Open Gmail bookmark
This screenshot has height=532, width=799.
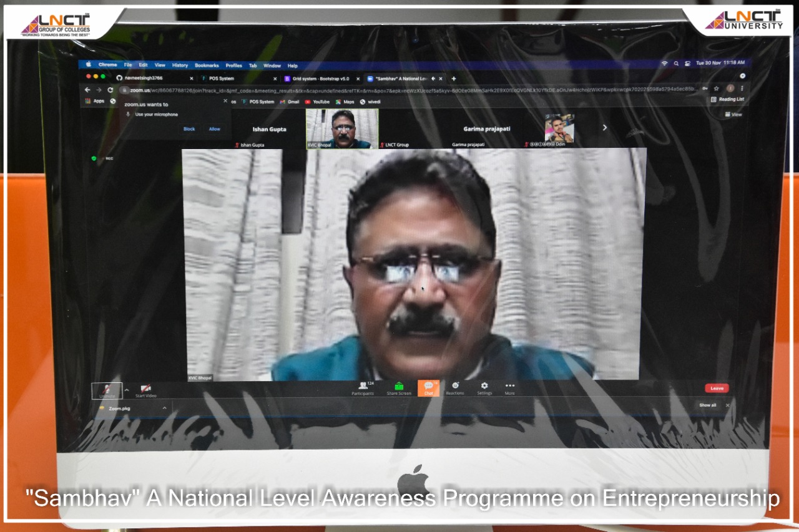[x=290, y=102]
